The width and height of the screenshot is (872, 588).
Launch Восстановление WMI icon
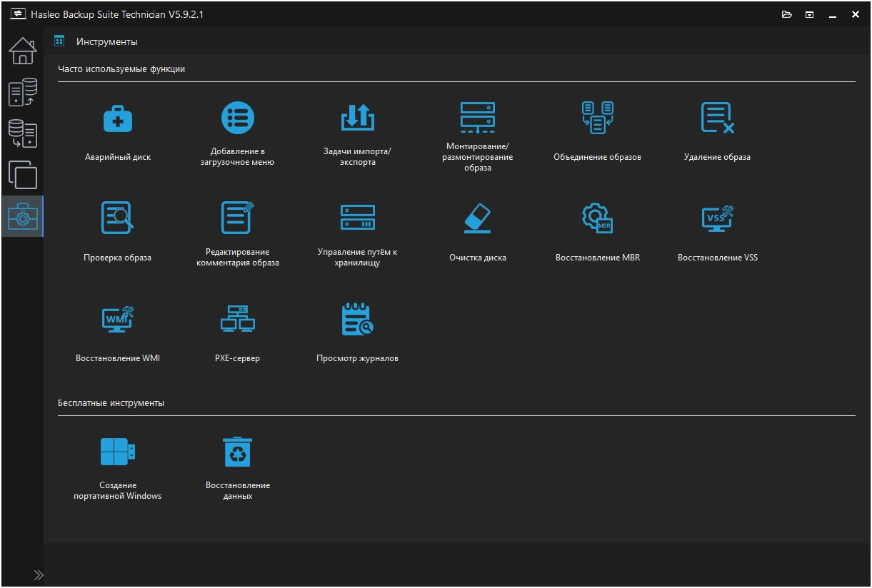click(118, 318)
